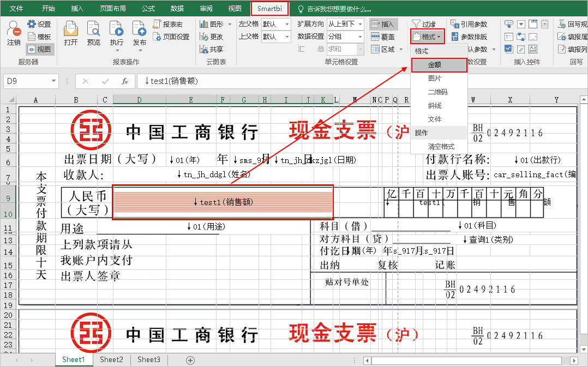
Task: Click the select-all corner triangle
Action: tap(11, 100)
